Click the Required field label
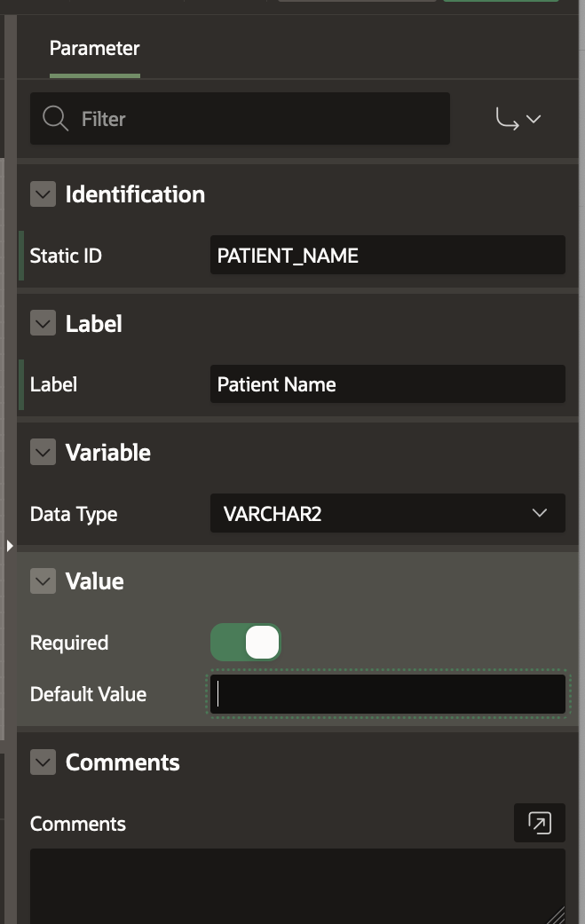Image resolution: width=585 pixels, height=924 pixels. pos(69,643)
